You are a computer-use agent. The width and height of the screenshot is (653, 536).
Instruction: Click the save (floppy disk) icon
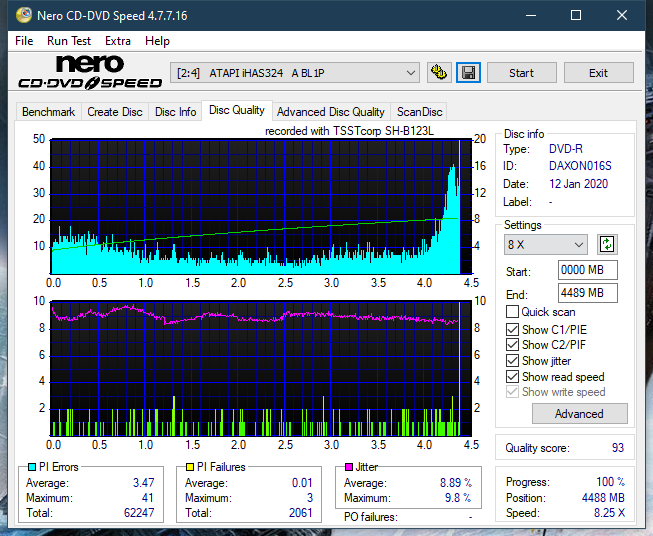tap(468, 73)
